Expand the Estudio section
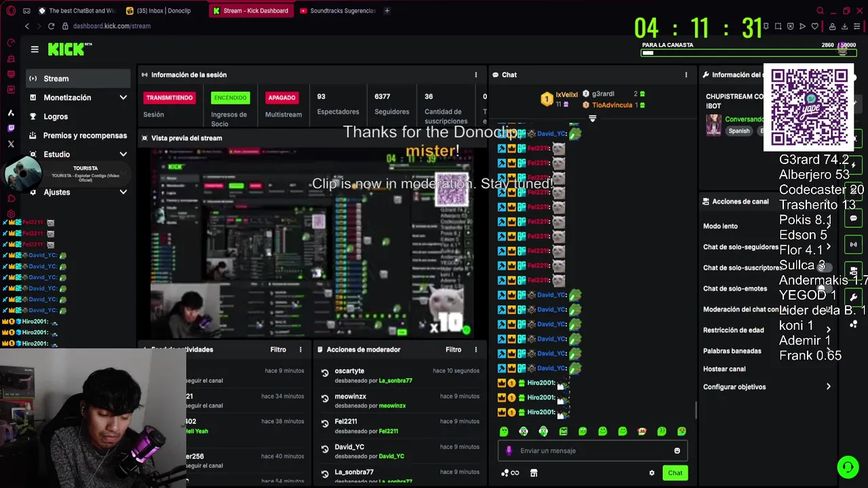 [78, 155]
